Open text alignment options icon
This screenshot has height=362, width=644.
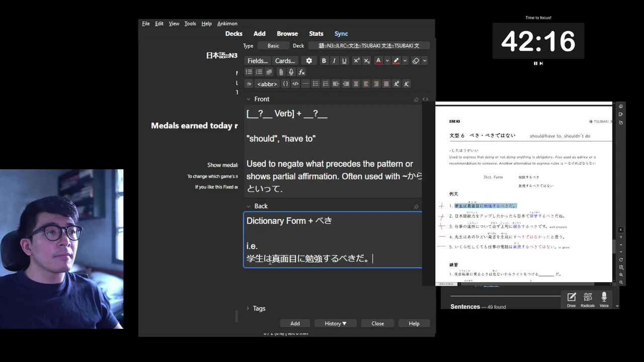point(269,72)
